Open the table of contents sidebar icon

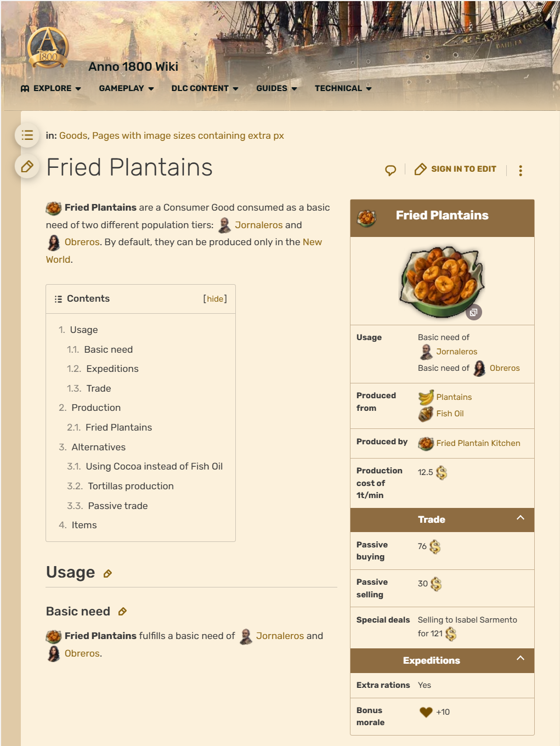pyautogui.click(x=27, y=135)
